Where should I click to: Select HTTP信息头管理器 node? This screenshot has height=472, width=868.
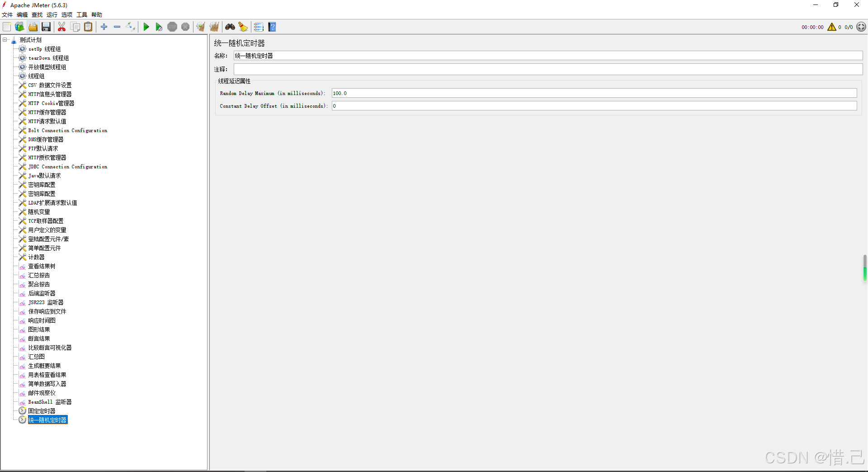click(50, 94)
